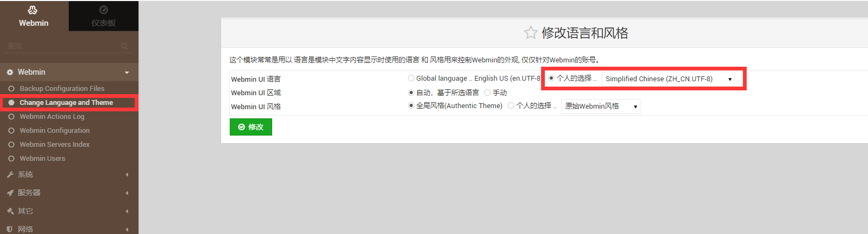The image size is (868, 234).
Task: Click the 其它 hammer icon
Action: tap(10, 211)
